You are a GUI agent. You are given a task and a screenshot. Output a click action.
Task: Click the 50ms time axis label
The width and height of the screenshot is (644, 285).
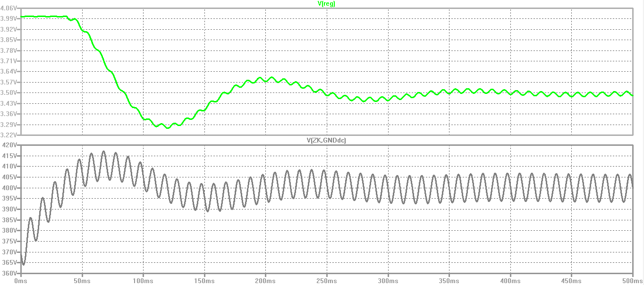pos(82,280)
